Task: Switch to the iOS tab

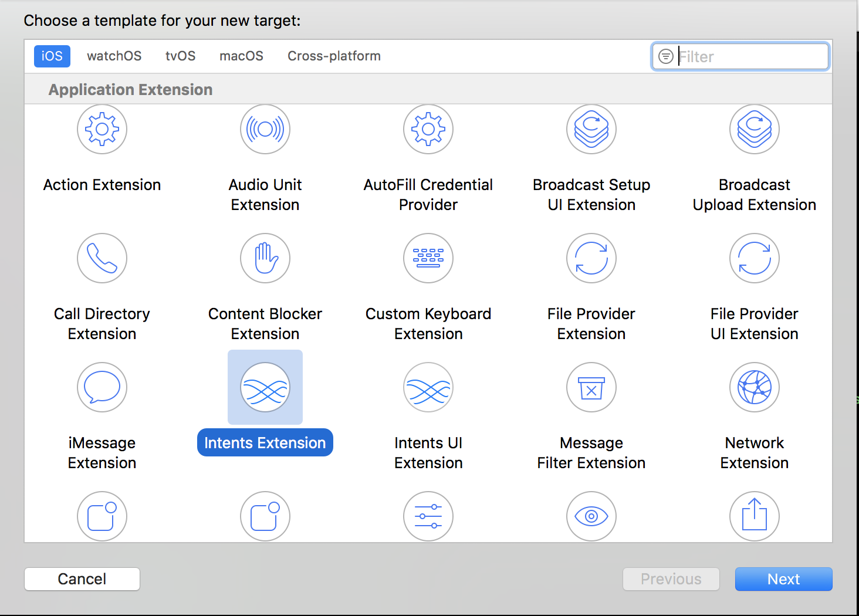Action: (52, 56)
